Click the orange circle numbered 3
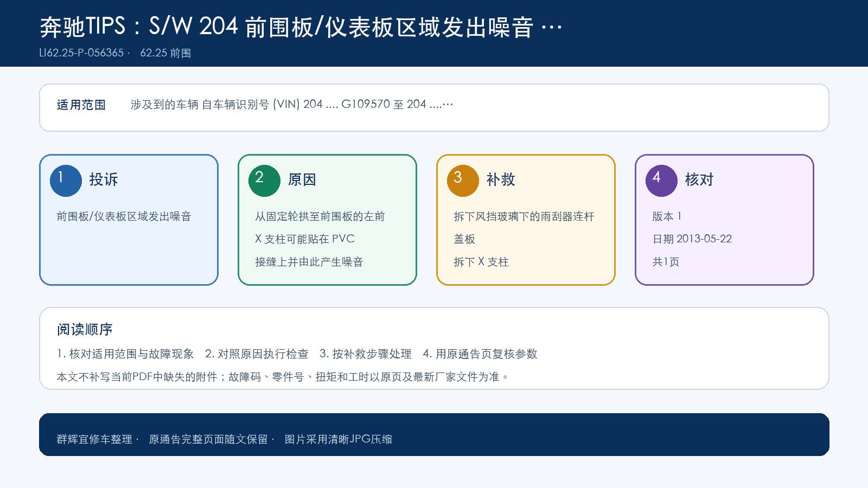 point(463,181)
